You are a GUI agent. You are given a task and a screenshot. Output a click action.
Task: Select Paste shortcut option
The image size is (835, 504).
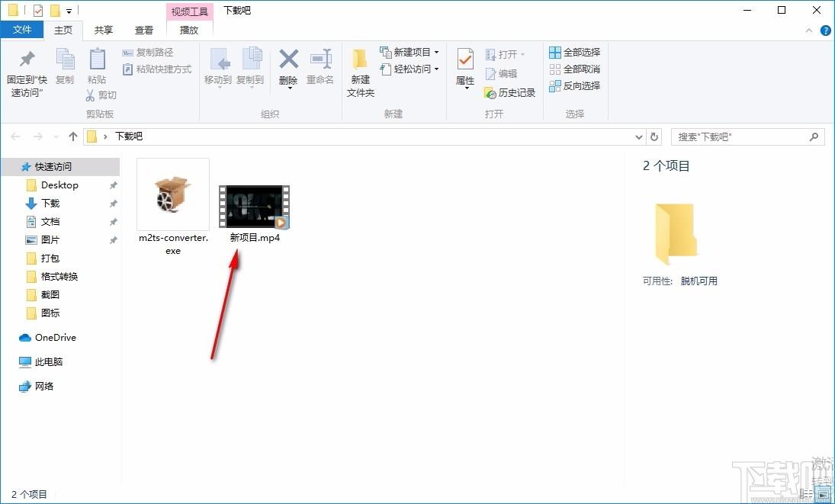[157, 69]
